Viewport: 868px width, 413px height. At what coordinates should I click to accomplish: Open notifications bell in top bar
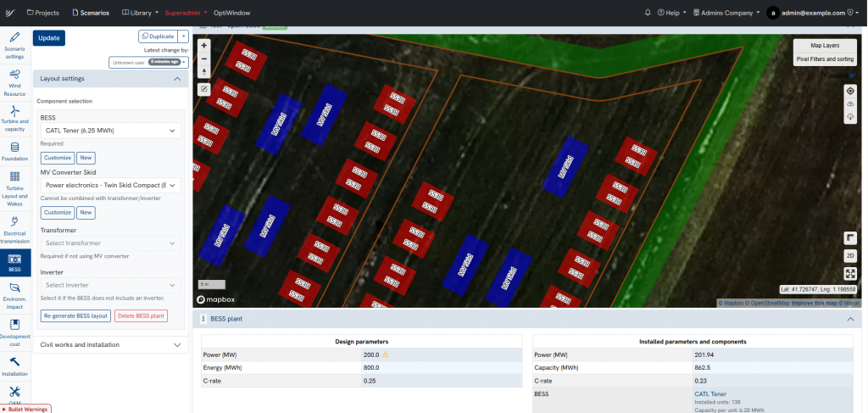coord(648,13)
